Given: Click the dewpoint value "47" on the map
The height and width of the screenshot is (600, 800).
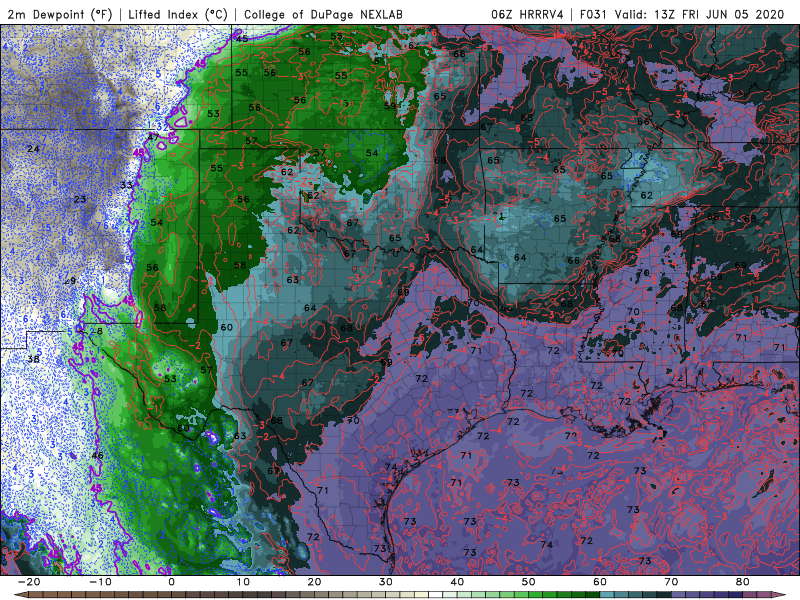Looking at the screenshot, I should click(153, 137).
